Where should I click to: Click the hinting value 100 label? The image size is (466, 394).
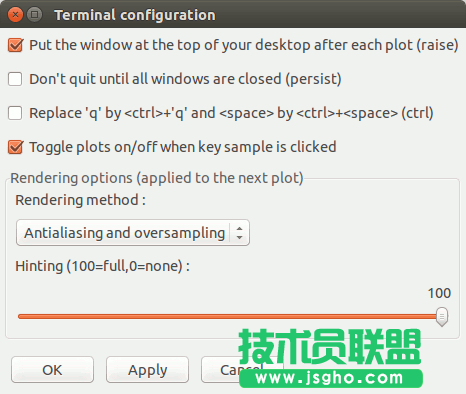pos(439,293)
